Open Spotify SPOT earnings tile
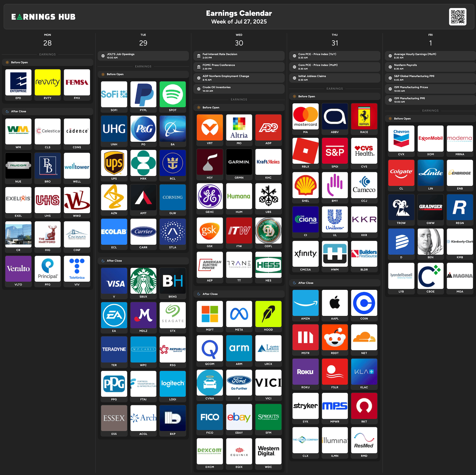Image resolution: width=476 pixels, height=475 pixels. 173,97
